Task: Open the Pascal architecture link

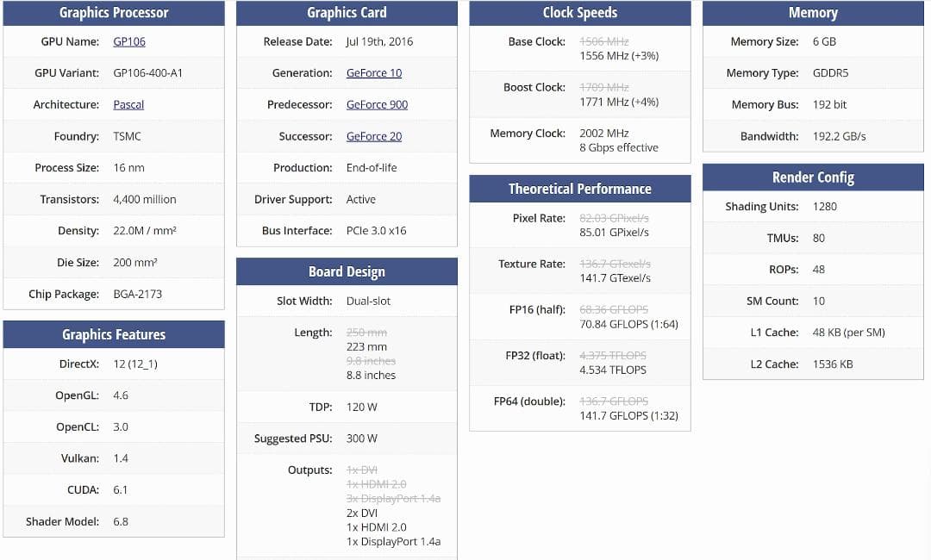Action: [x=128, y=104]
